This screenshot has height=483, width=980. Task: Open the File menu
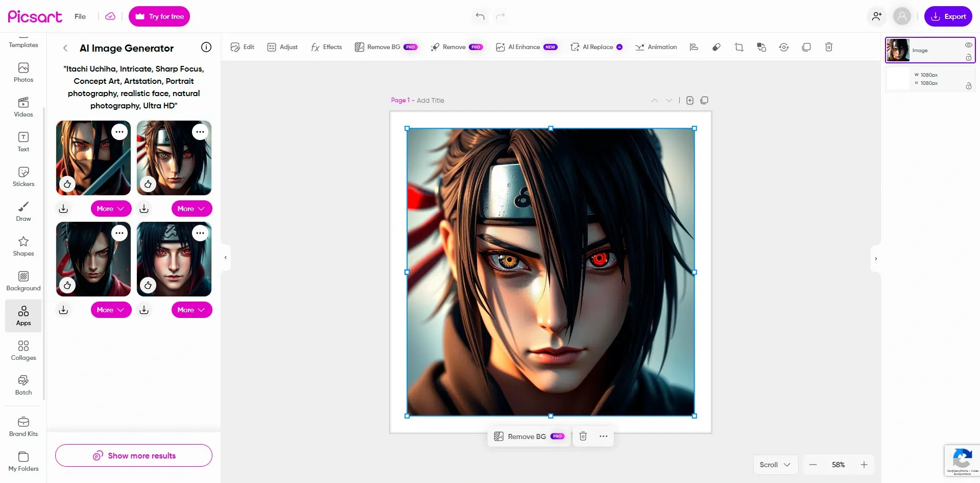click(x=80, y=16)
